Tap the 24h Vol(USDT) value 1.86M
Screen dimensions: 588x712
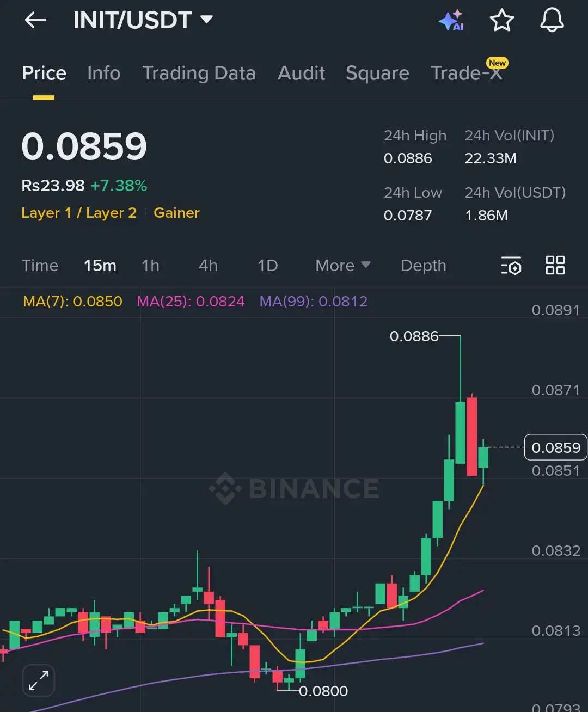point(486,216)
